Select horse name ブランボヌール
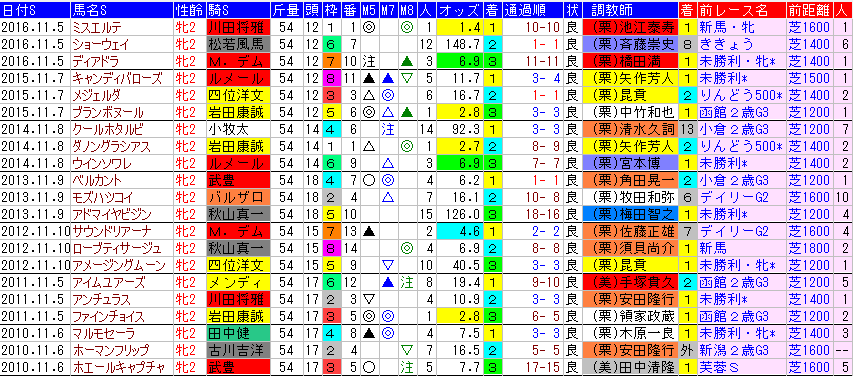This screenshot has width=853, height=376. click(x=108, y=113)
